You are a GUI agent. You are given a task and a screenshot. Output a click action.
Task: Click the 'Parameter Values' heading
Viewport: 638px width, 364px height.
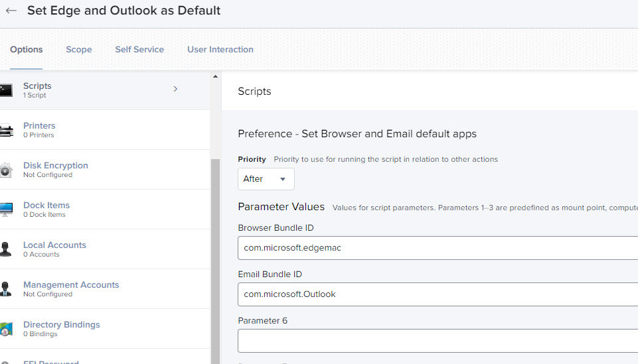point(281,207)
